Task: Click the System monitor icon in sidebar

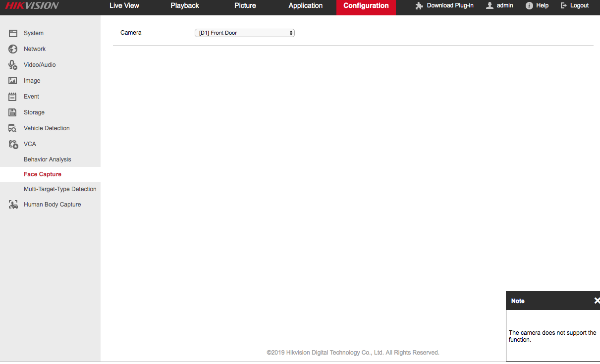Action: coord(13,33)
